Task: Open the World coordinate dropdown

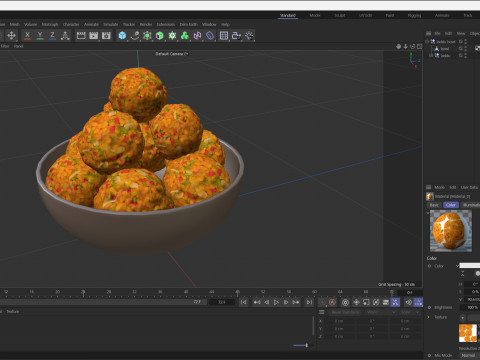Action: (381, 312)
